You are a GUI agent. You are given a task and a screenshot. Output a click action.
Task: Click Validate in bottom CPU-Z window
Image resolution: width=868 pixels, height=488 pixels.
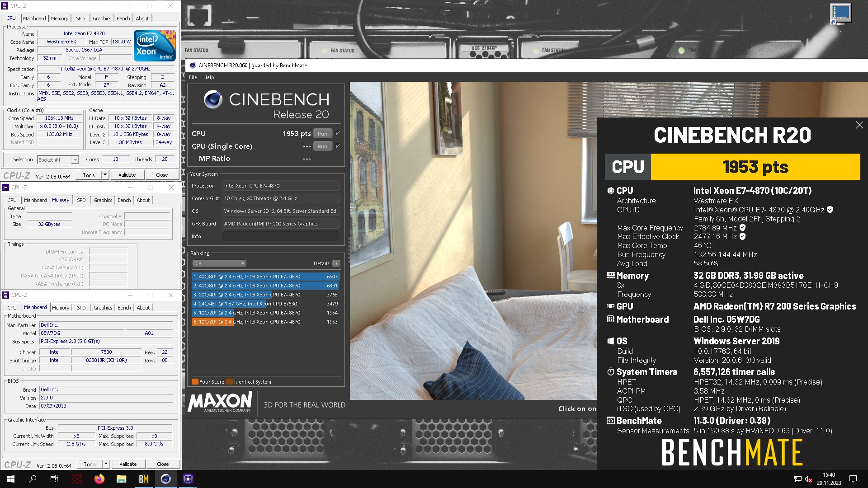tap(128, 464)
